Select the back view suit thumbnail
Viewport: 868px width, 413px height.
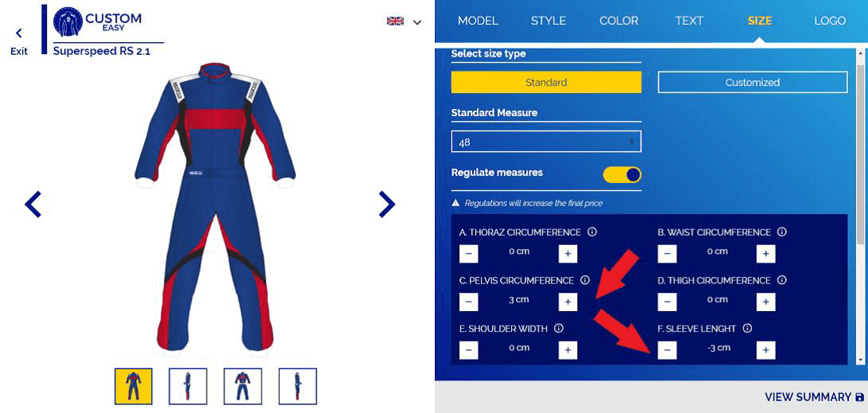tap(242, 387)
